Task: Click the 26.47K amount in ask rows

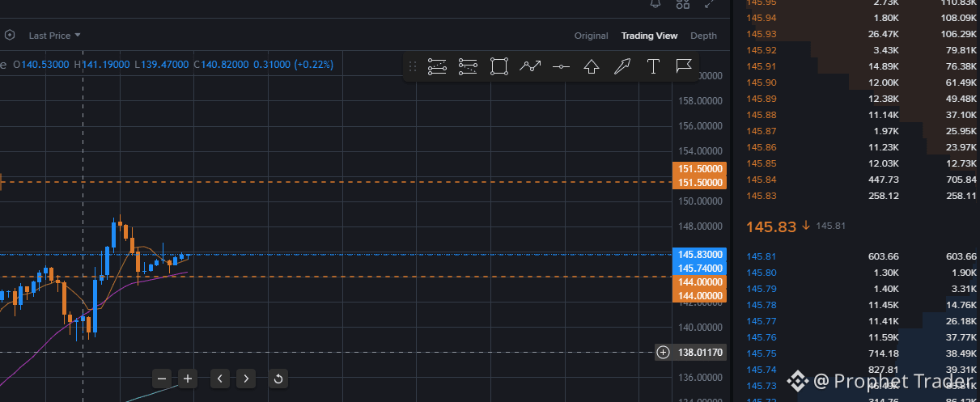Action: coord(883,34)
